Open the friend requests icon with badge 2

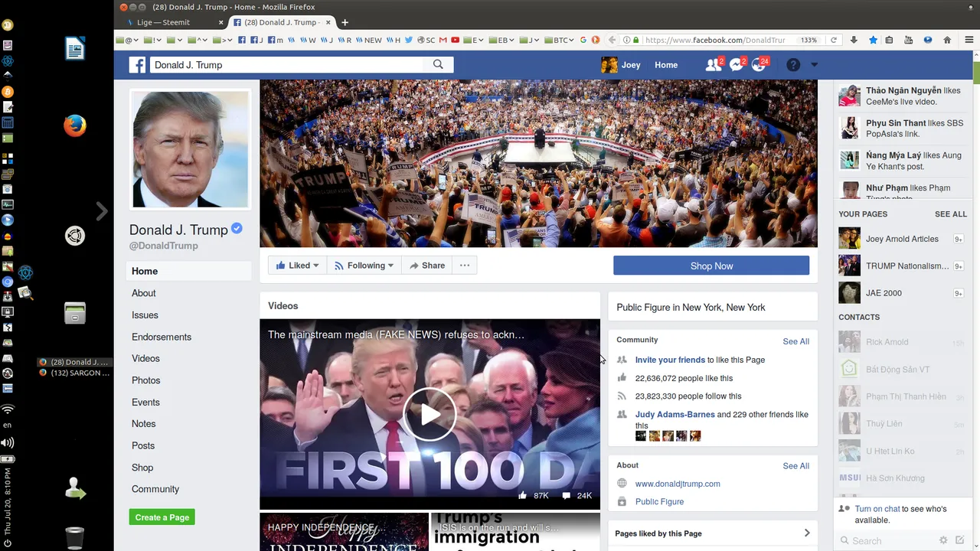(x=714, y=65)
